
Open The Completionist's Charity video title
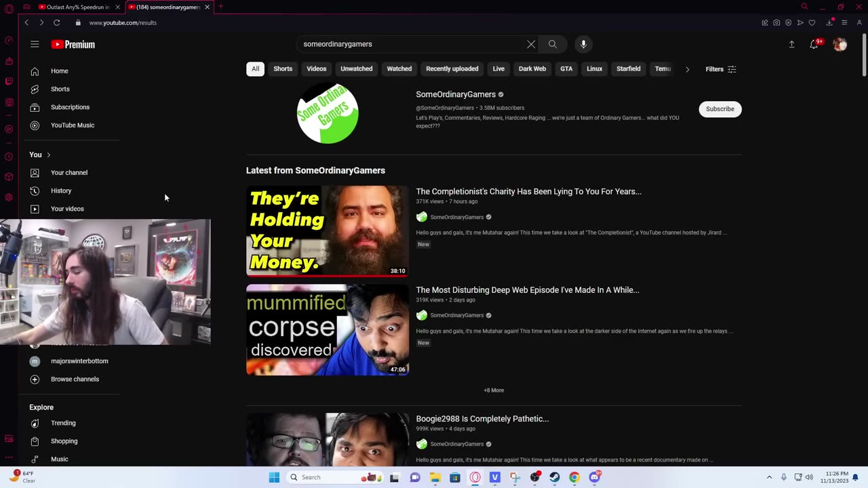[529, 192]
